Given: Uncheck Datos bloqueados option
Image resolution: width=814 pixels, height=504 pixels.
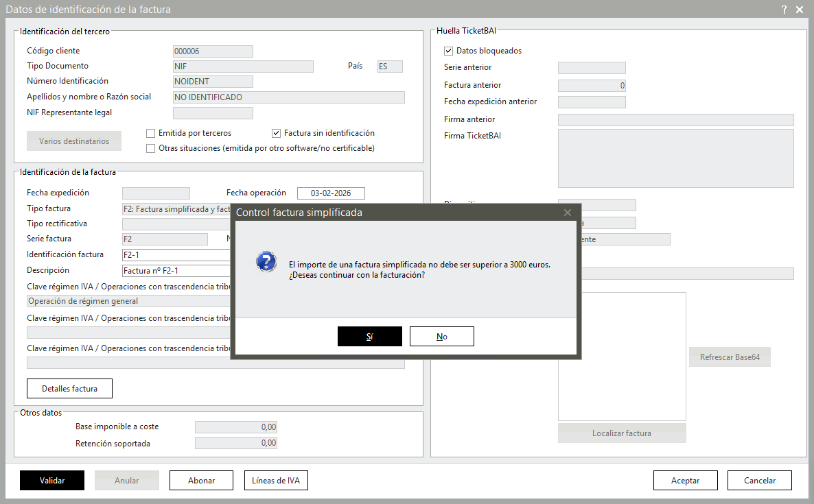Looking at the screenshot, I should click(x=449, y=51).
